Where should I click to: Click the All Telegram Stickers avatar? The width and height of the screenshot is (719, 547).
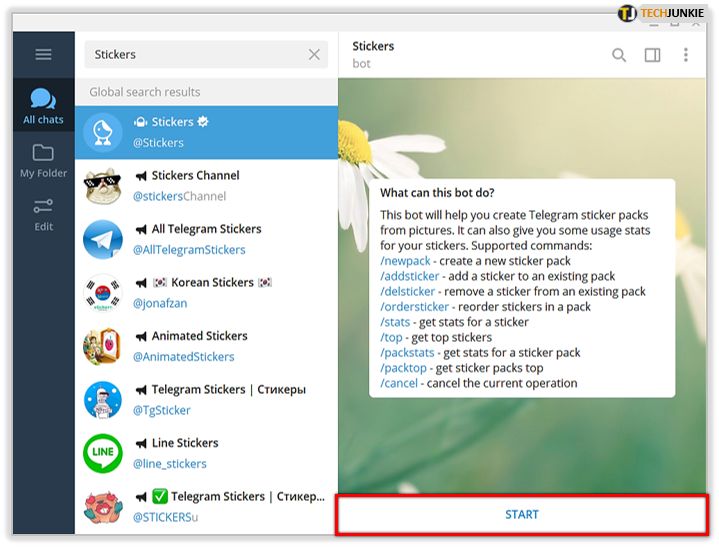103,239
